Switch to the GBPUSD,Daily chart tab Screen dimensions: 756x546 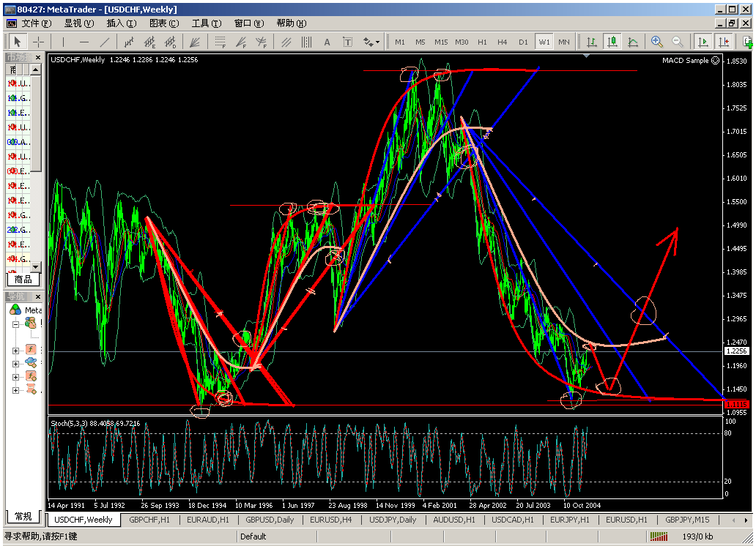(269, 520)
